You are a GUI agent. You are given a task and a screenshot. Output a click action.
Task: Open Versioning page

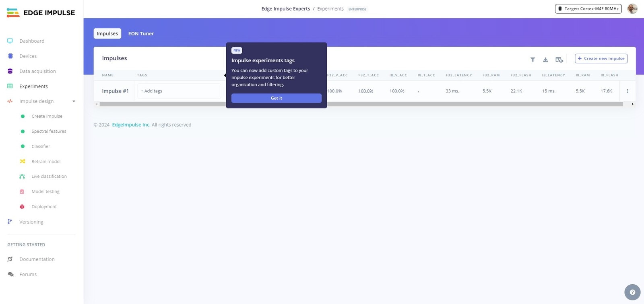(x=31, y=222)
